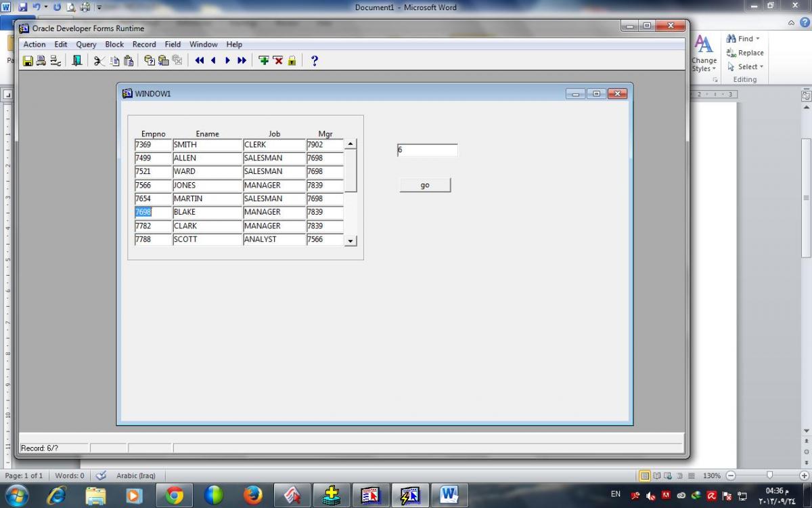The height and width of the screenshot is (508, 812).
Task: Click the Lock Record padlock icon
Action: click(292, 60)
